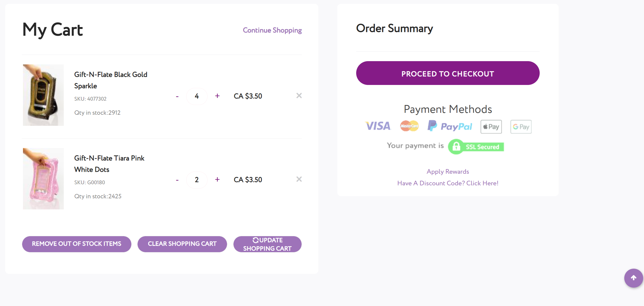Viewport: 644px width, 306px height.
Task: Decrease quantity of Black Gold Sparkle
Action: pyautogui.click(x=177, y=96)
